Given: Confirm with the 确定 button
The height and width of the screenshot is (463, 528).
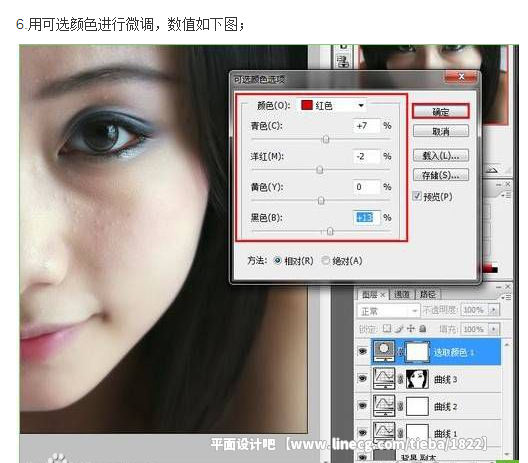Looking at the screenshot, I should (x=441, y=111).
